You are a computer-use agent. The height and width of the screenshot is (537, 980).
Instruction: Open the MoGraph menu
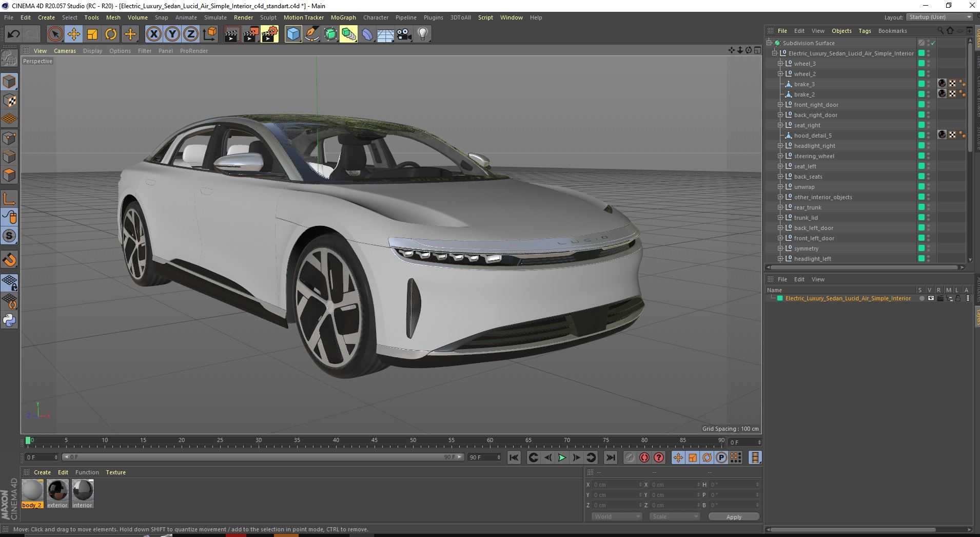[x=343, y=17]
